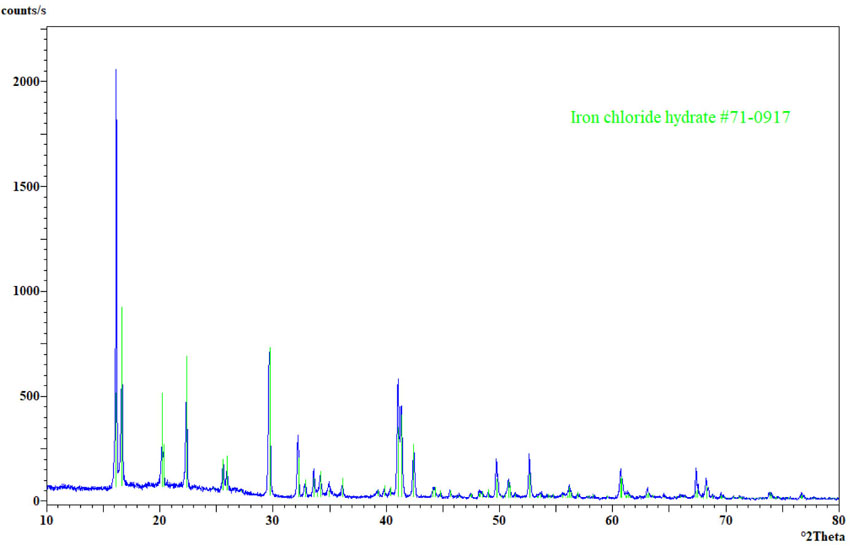Click the '°2Theta' x-axis label

[822, 536]
